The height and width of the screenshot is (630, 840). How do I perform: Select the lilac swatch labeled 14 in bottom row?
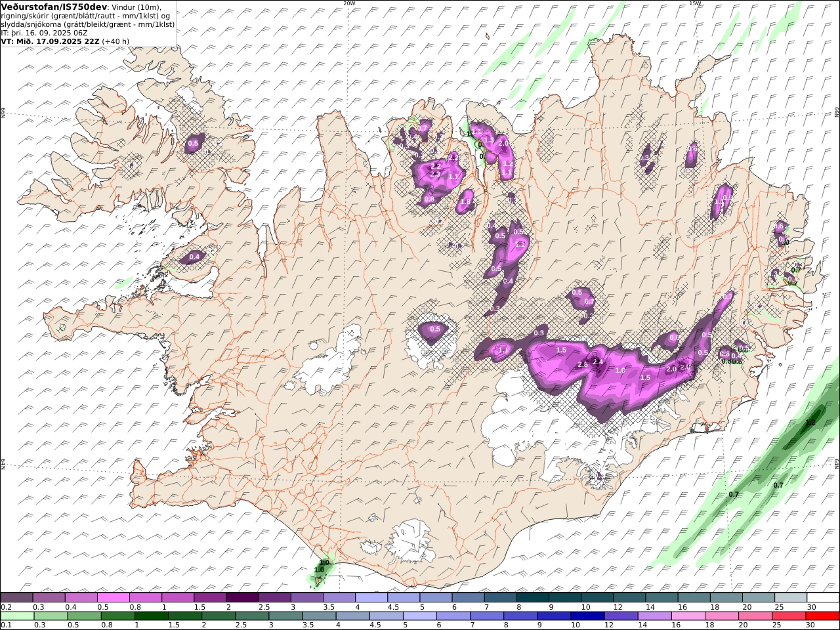(654, 616)
